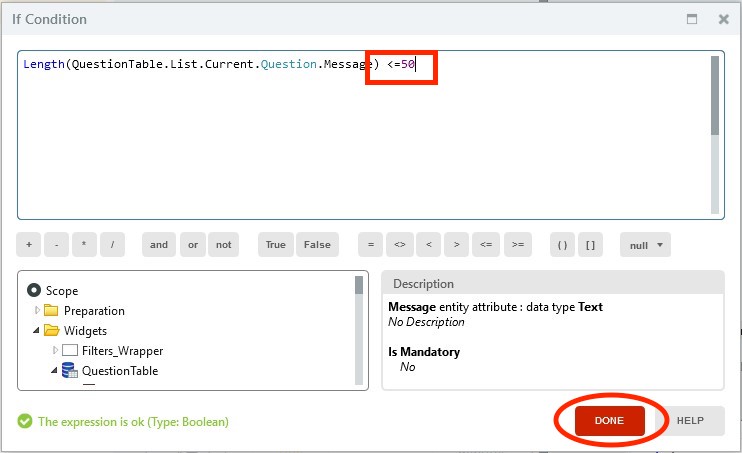Collapse the Widgets folder arrow
This screenshot has width=742, height=453.
tap(36, 330)
